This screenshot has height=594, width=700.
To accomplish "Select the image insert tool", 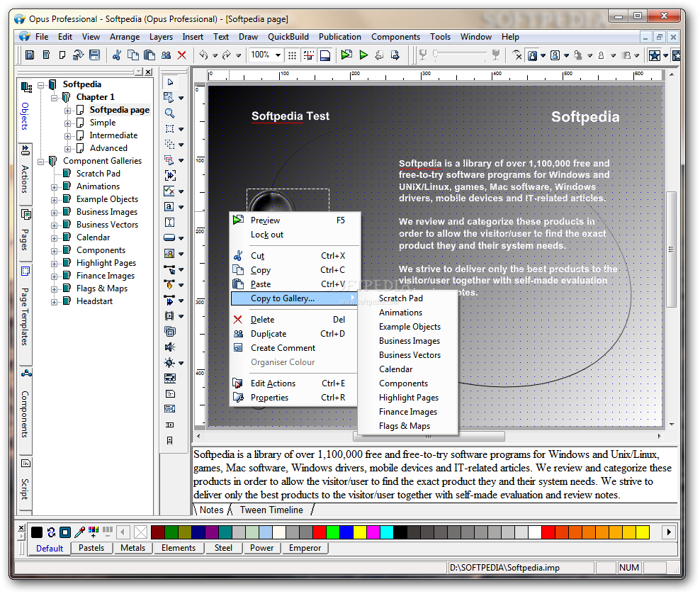I will (169, 254).
